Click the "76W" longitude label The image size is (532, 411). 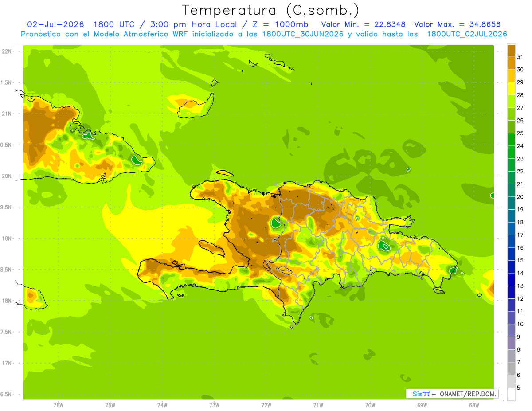pos(58,405)
